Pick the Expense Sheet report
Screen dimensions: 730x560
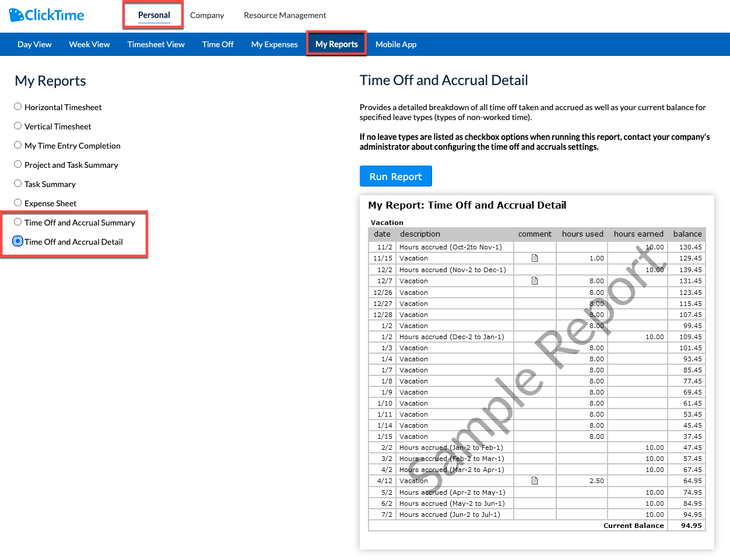pos(17,203)
